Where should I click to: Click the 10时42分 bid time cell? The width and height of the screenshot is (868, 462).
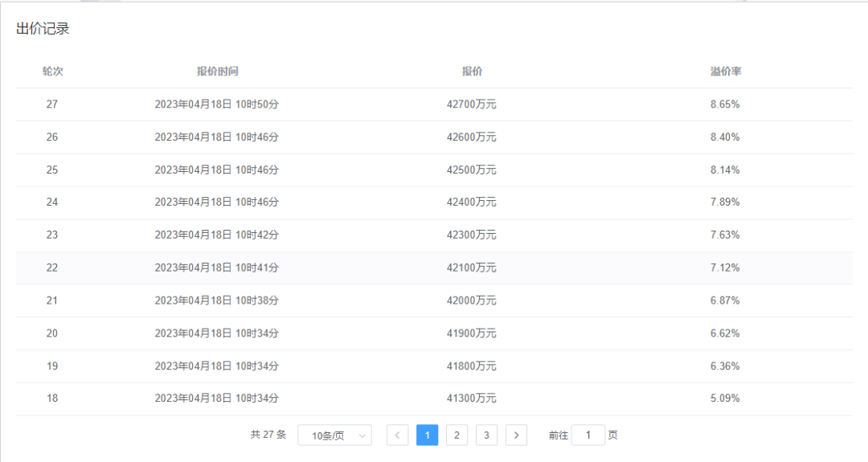(216, 235)
